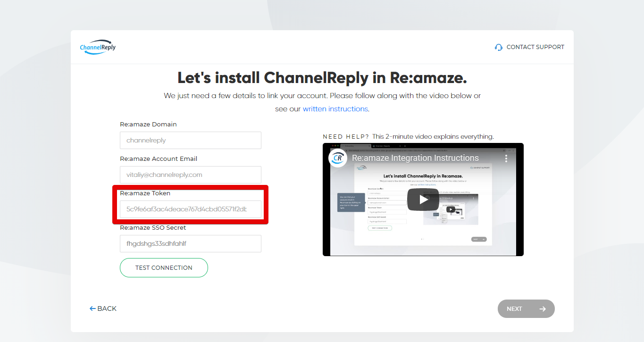Click the video title Re:amaze Integration Instructions

pos(415,158)
